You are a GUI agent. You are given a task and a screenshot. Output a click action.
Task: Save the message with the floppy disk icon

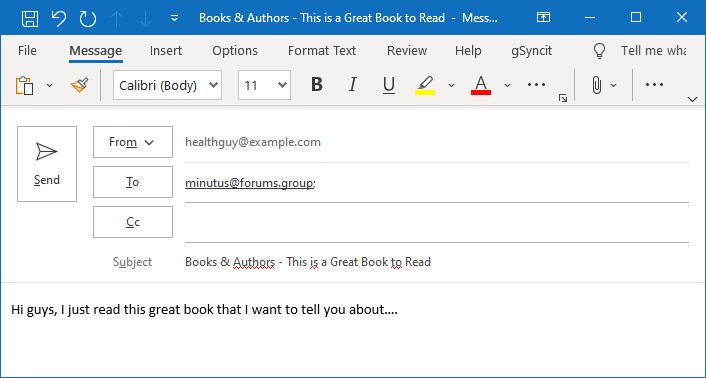pyautogui.click(x=30, y=18)
